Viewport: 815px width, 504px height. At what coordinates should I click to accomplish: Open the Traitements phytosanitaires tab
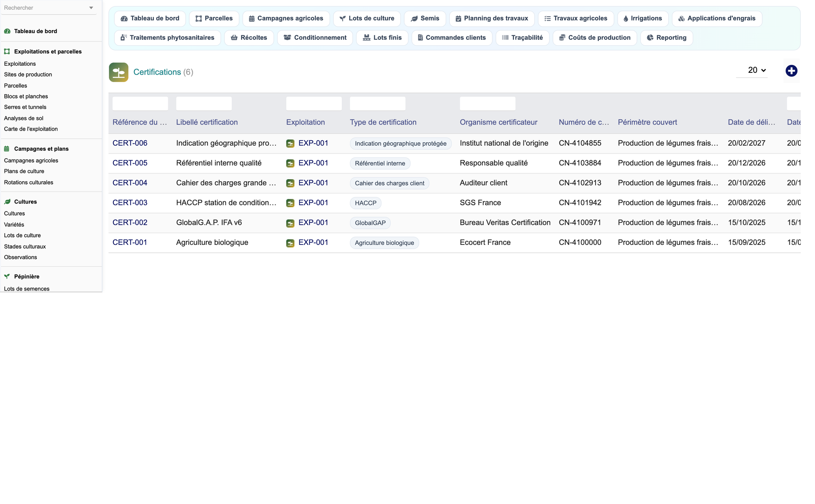coord(168,38)
